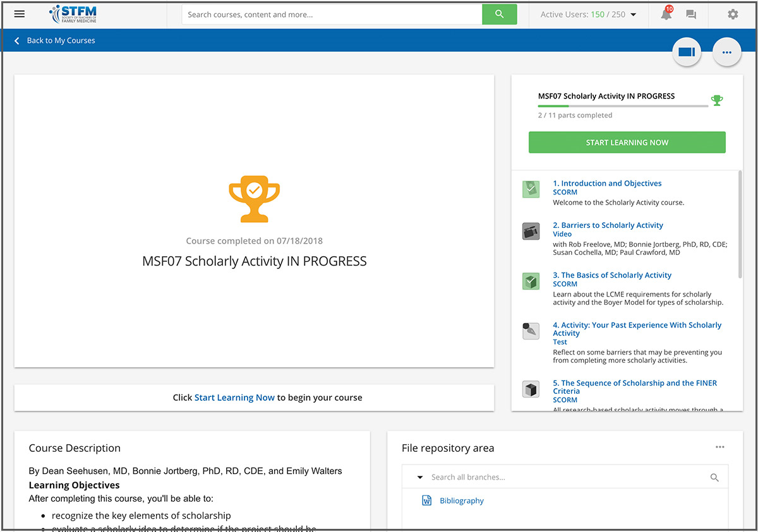Open 4. Activity: Your Past Experience lesson
This screenshot has width=758, height=532.
(x=637, y=329)
